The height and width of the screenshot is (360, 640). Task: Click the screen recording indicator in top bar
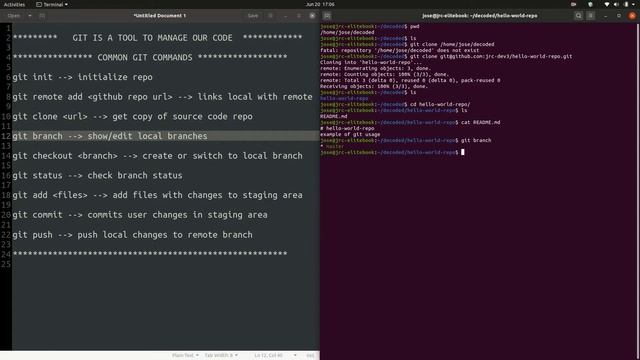[573, 4]
